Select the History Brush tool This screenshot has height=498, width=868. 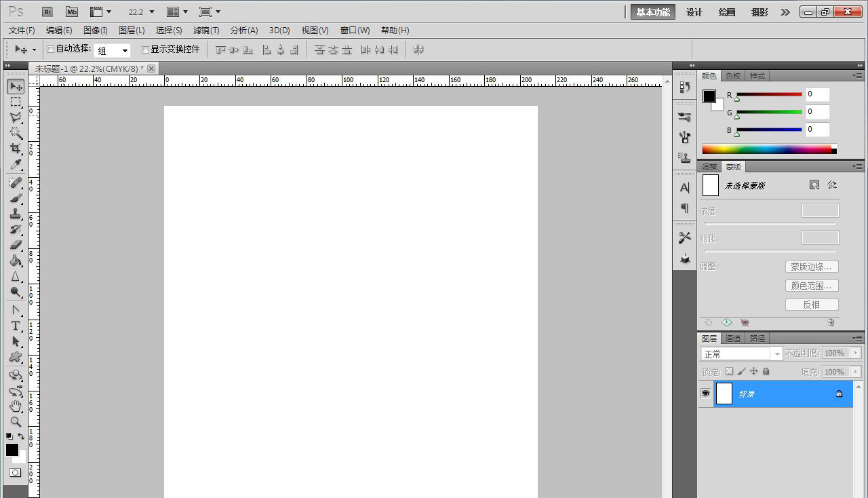tap(16, 230)
